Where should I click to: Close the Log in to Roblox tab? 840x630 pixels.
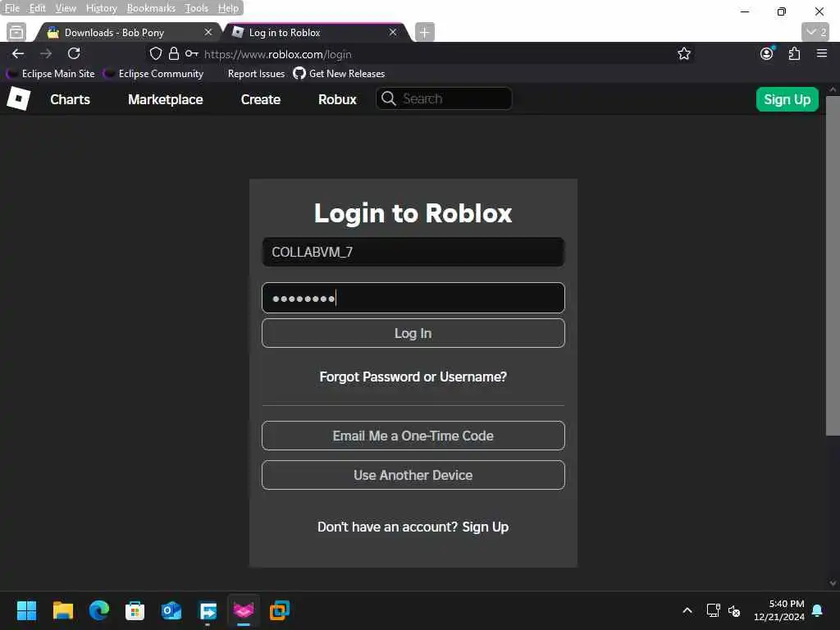393,32
